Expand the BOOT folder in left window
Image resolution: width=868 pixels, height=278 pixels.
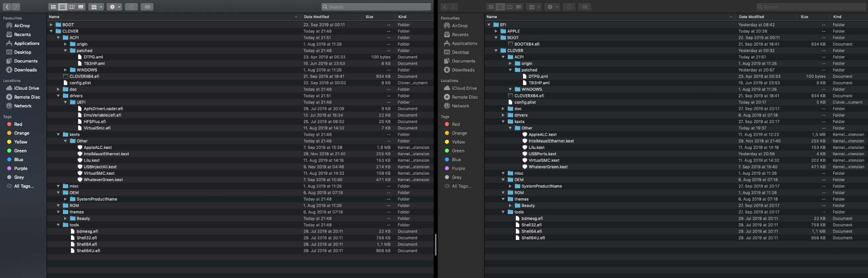51,25
